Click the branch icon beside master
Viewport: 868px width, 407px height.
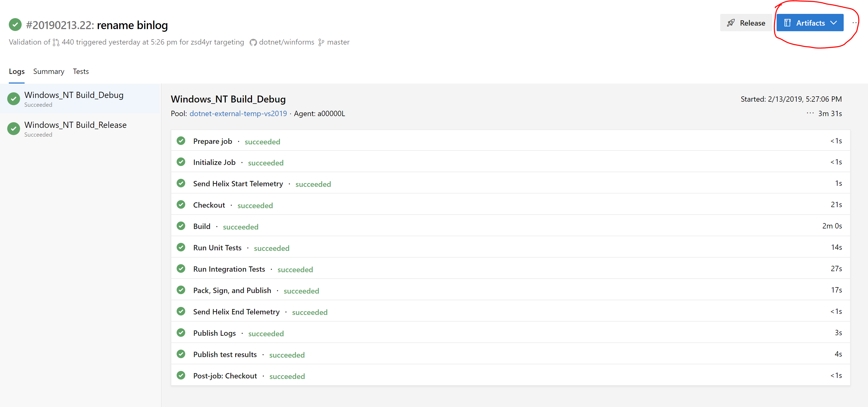[x=321, y=42]
